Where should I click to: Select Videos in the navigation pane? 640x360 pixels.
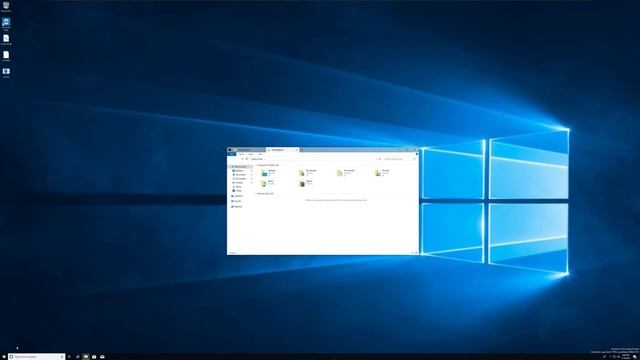[x=238, y=191]
